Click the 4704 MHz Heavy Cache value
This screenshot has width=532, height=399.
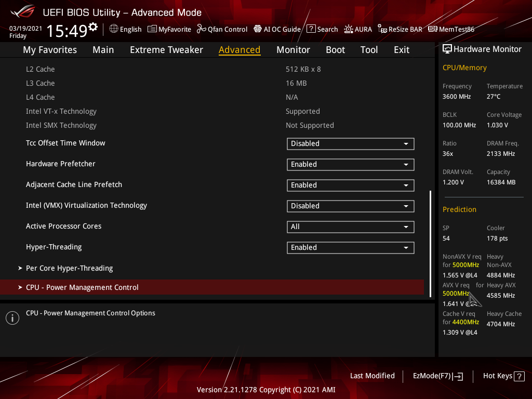pos(501,324)
